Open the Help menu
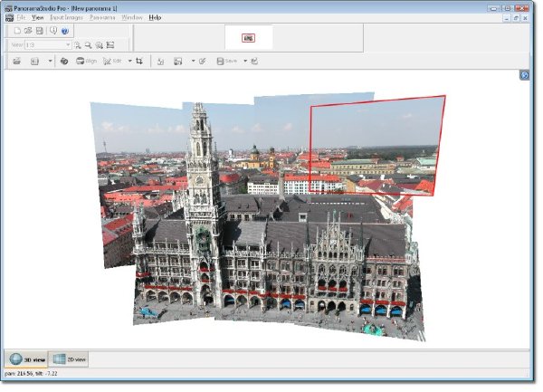Image resolution: width=543 pixels, height=392 pixels. (155, 17)
